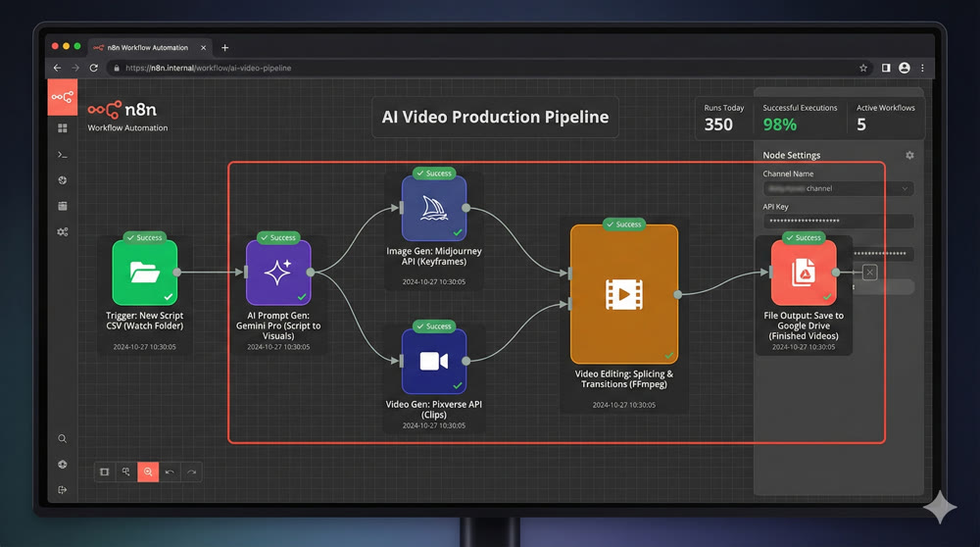This screenshot has height=547, width=980.
Task: Expand the Channel Name dropdown
Action: (x=838, y=188)
